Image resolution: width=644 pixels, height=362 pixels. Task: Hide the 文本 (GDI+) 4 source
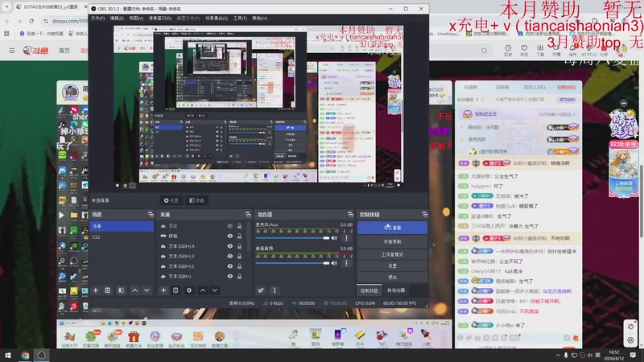click(230, 246)
